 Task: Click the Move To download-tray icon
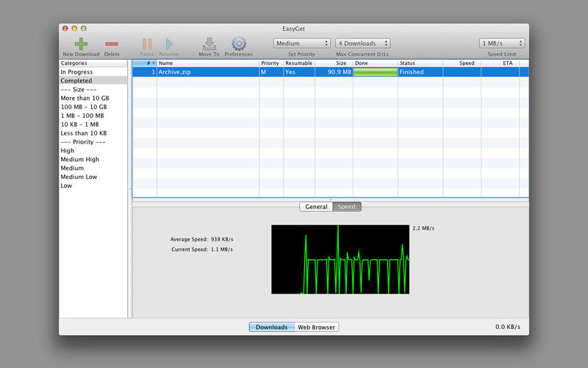[209, 44]
